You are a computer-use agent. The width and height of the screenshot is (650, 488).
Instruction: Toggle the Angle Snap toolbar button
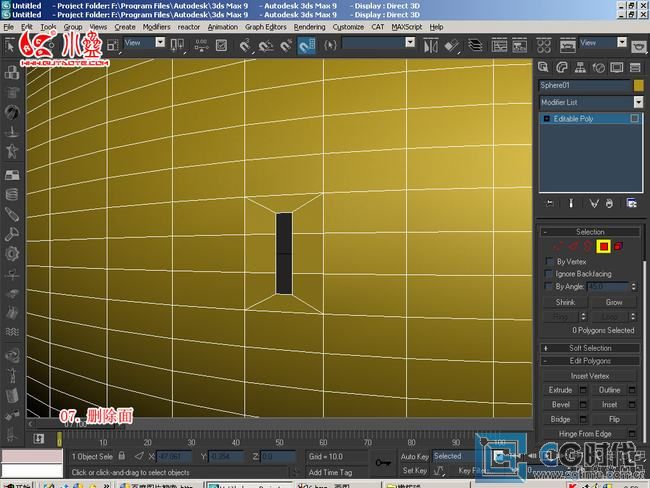[x=266, y=45]
